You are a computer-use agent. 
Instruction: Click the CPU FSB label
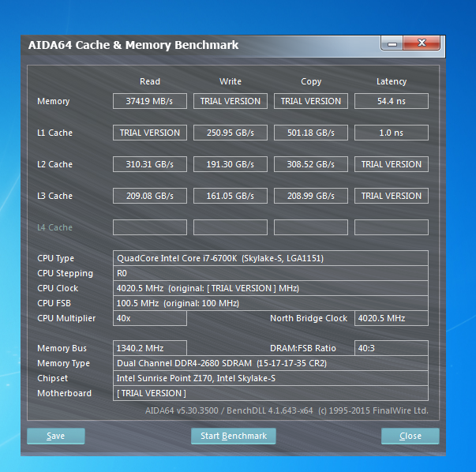[x=54, y=303]
